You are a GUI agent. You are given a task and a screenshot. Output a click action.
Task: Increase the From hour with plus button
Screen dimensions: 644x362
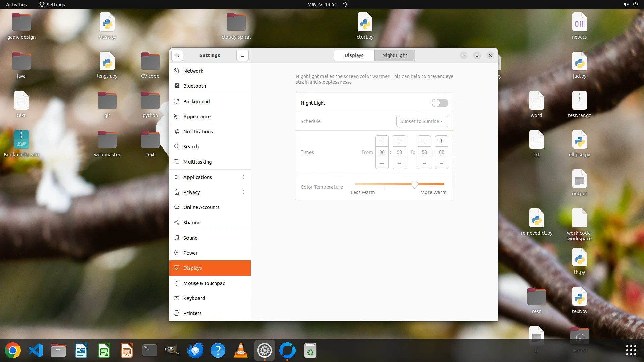point(382,141)
